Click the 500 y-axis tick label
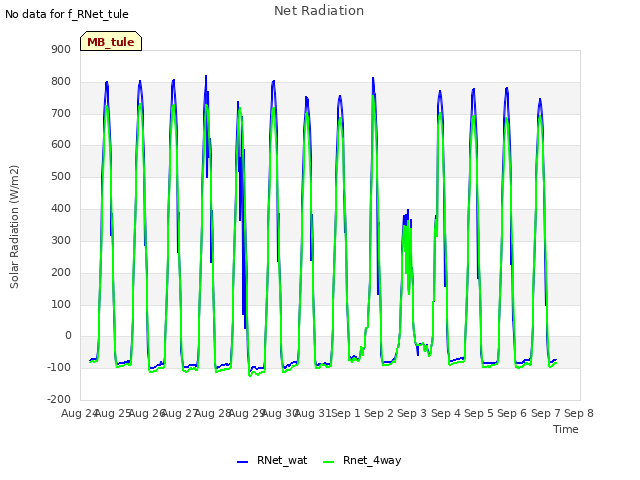Image resolution: width=640 pixels, height=480 pixels. coord(61,177)
